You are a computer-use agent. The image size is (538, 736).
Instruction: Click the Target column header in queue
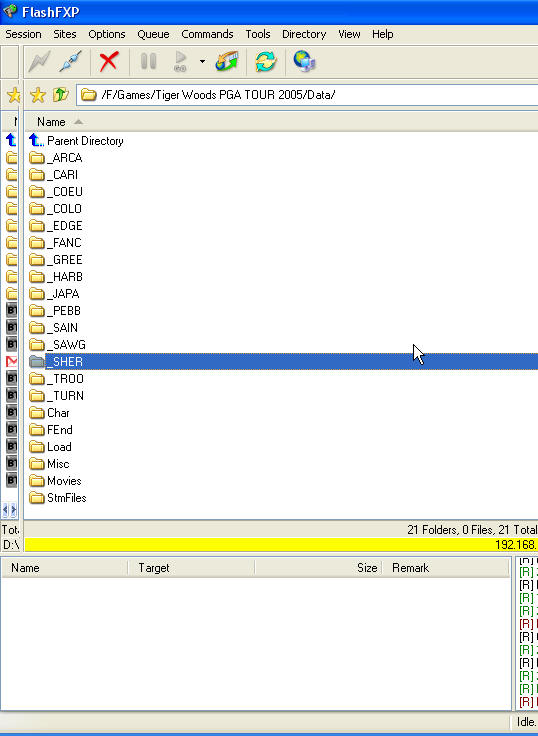tap(191, 568)
